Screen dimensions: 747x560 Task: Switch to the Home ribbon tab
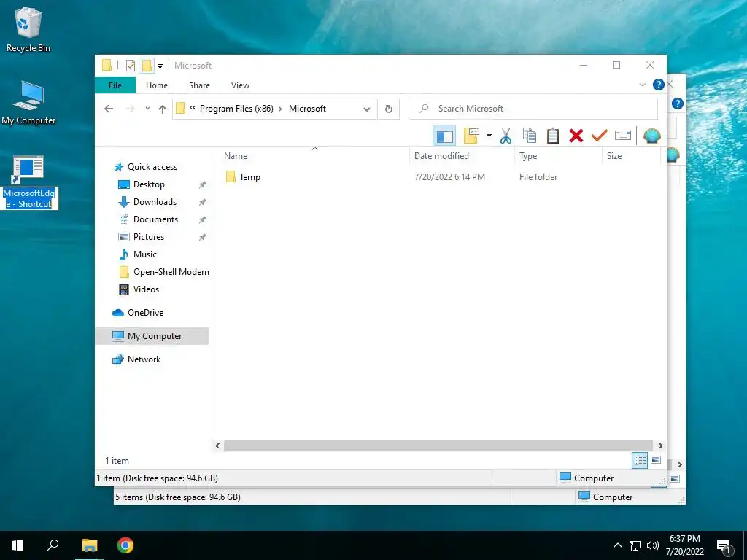(x=157, y=85)
